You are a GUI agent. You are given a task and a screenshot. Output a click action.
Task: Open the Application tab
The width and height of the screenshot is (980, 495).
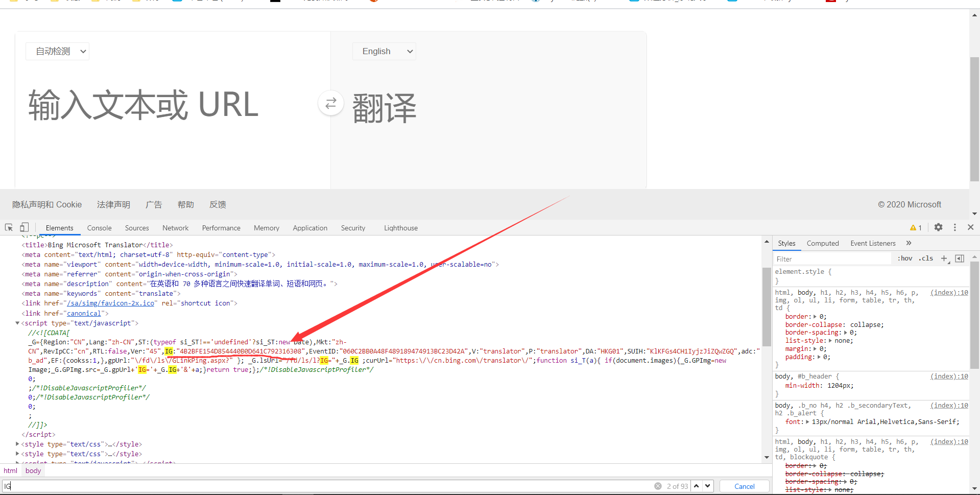pos(310,228)
